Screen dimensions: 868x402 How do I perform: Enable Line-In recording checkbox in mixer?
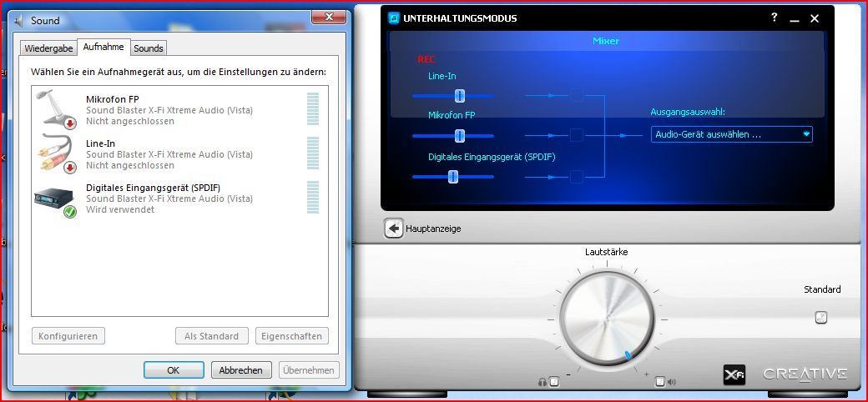pyautogui.click(x=576, y=95)
